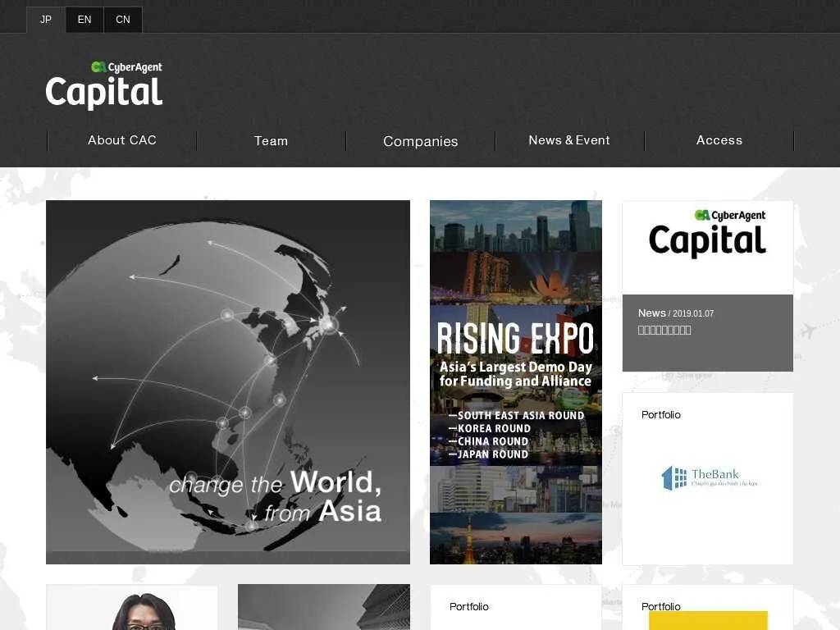The height and width of the screenshot is (630, 840).
Task: Open the Access menu item
Action: click(x=719, y=140)
